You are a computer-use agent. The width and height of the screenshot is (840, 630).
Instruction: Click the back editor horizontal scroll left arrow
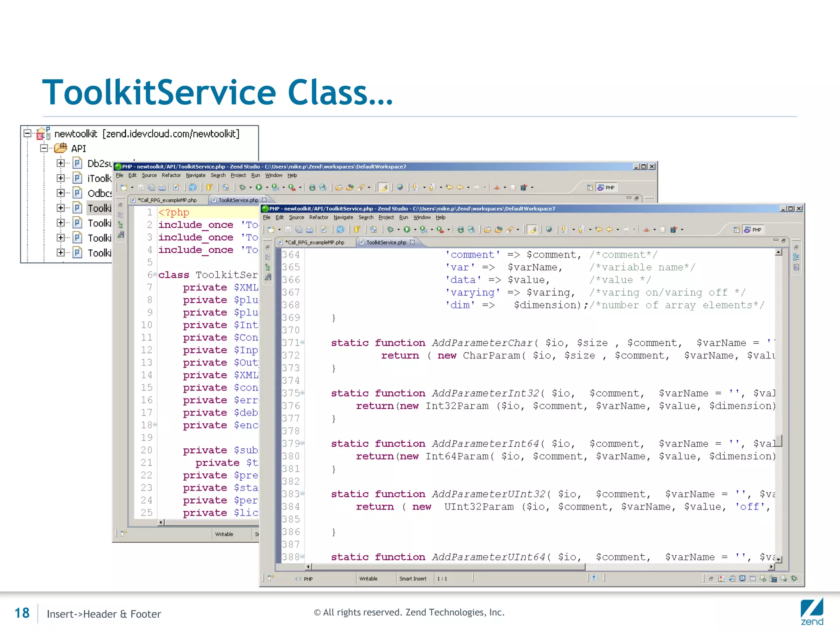pyautogui.click(x=161, y=522)
